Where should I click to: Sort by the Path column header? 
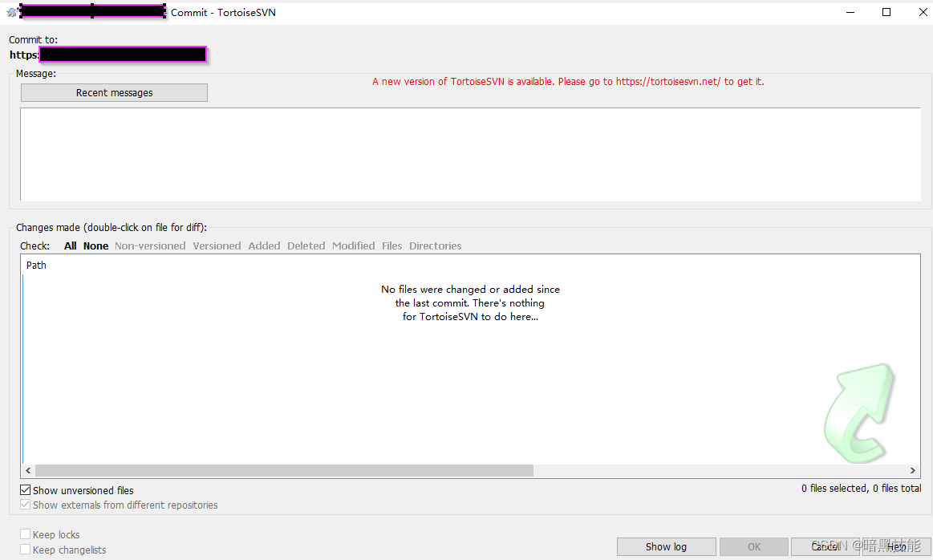tap(36, 266)
